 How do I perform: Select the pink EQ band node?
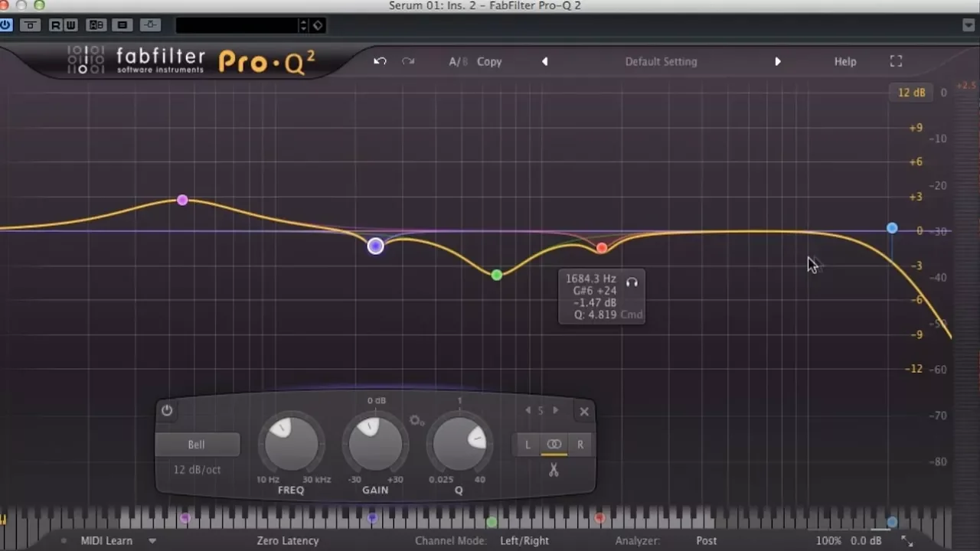pos(182,200)
